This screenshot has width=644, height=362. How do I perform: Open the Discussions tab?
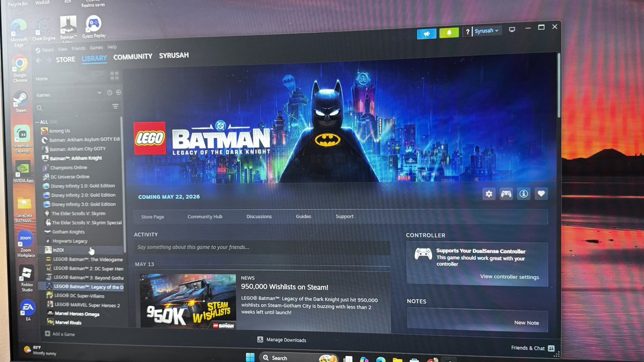point(259,217)
